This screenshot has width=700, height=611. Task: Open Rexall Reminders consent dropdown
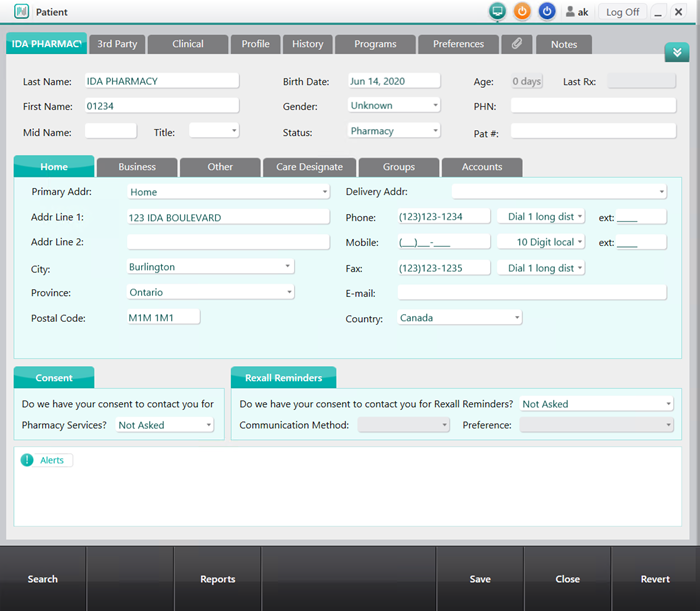click(596, 404)
